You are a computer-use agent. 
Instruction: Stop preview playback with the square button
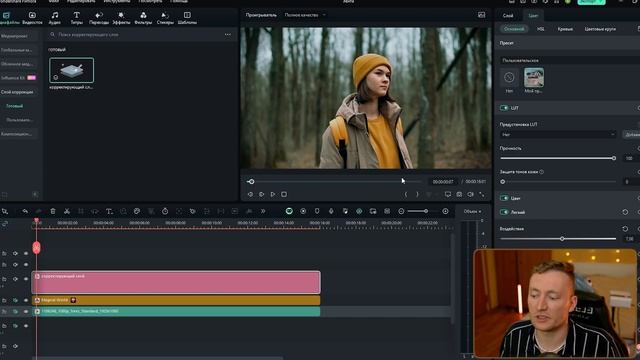pyautogui.click(x=284, y=194)
